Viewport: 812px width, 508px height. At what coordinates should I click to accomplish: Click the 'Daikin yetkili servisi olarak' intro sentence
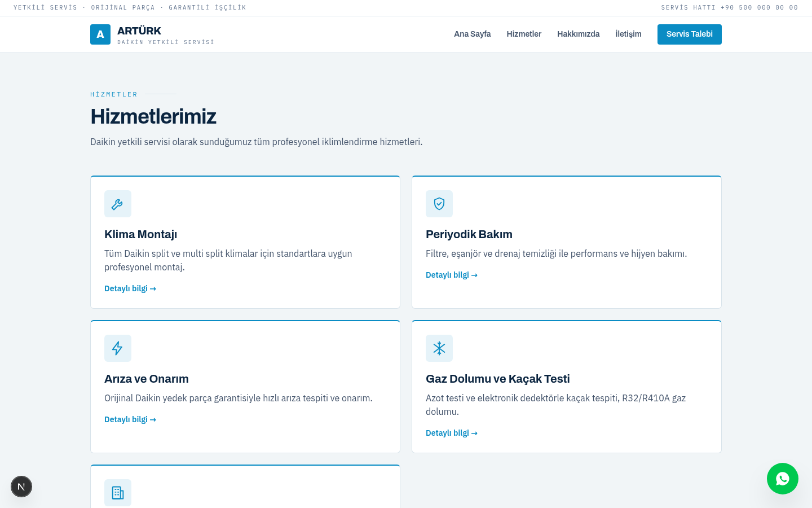click(257, 142)
